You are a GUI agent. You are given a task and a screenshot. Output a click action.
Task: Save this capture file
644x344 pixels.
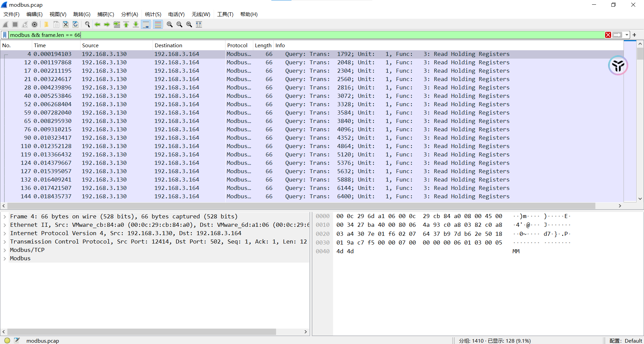(56, 24)
